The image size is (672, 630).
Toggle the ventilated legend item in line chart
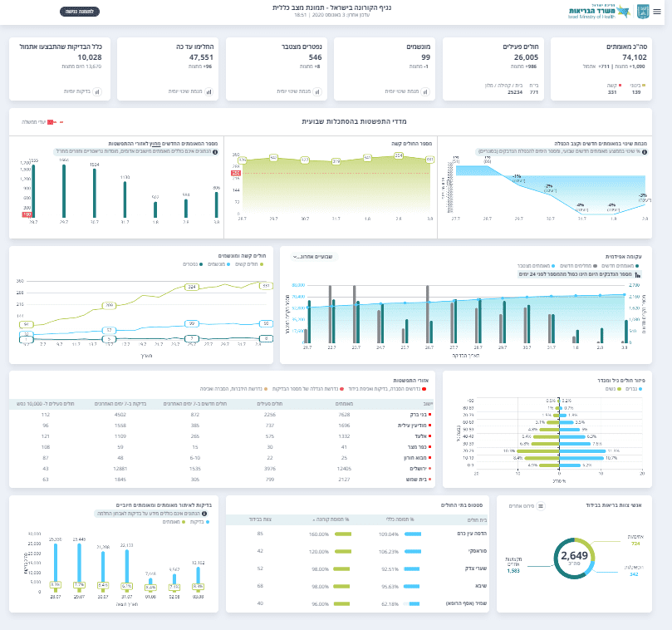[219, 264]
